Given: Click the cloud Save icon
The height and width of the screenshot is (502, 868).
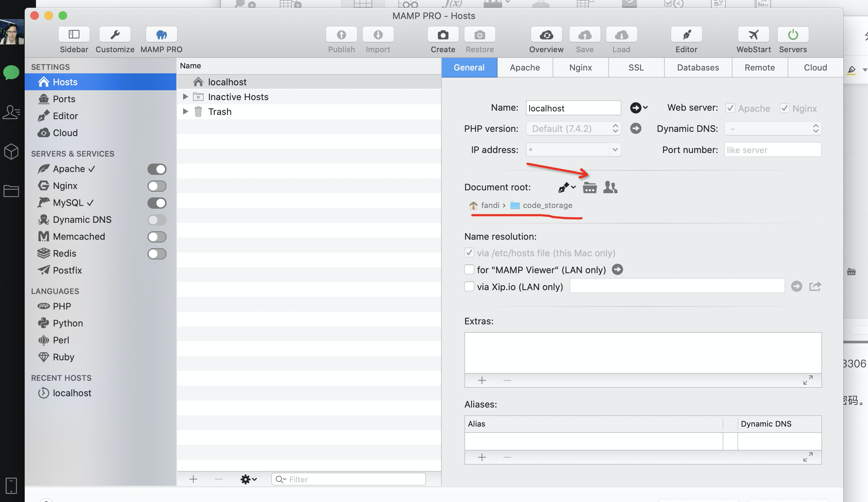Looking at the screenshot, I should coord(585,35).
